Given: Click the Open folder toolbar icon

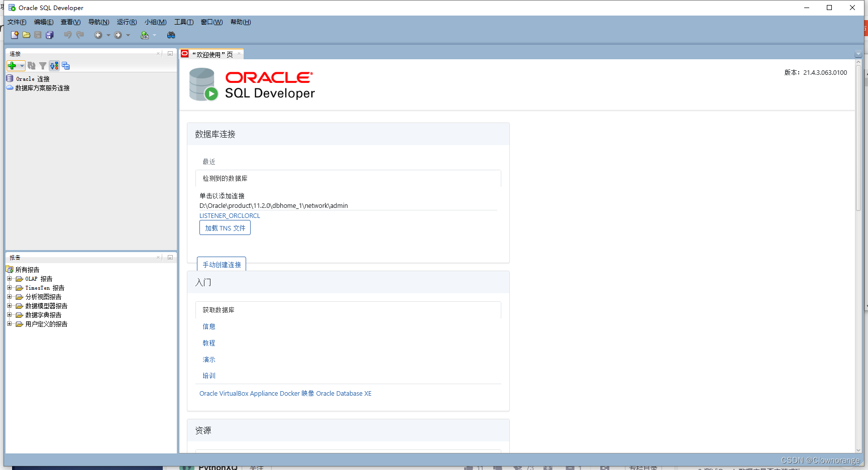Looking at the screenshot, I should click(26, 35).
